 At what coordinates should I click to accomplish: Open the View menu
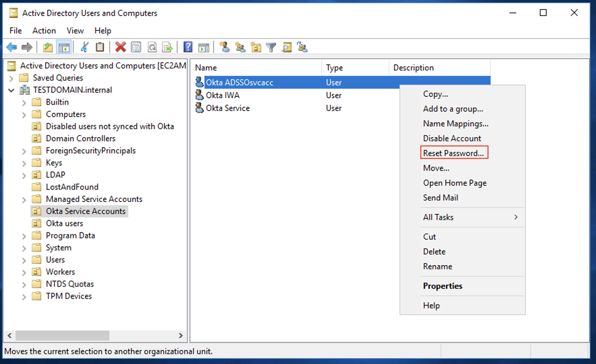point(75,31)
